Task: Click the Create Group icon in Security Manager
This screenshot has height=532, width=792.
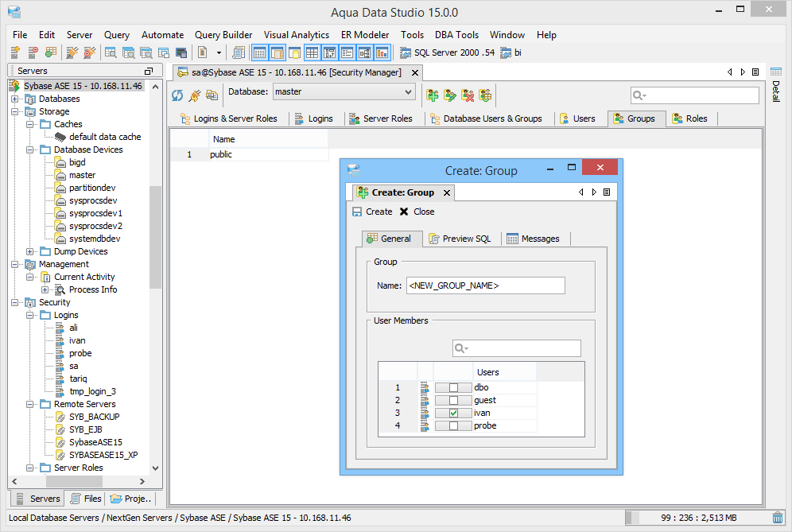Action: pos(433,95)
